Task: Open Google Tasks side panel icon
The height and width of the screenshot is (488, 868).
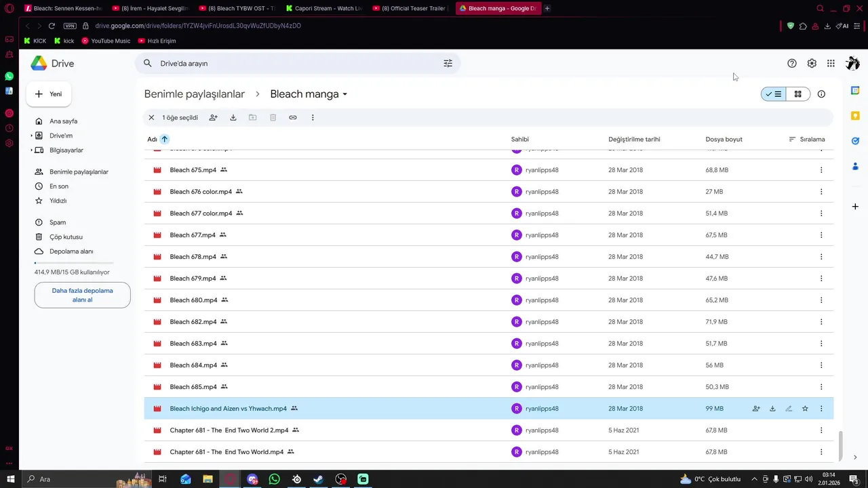Action: (x=855, y=141)
